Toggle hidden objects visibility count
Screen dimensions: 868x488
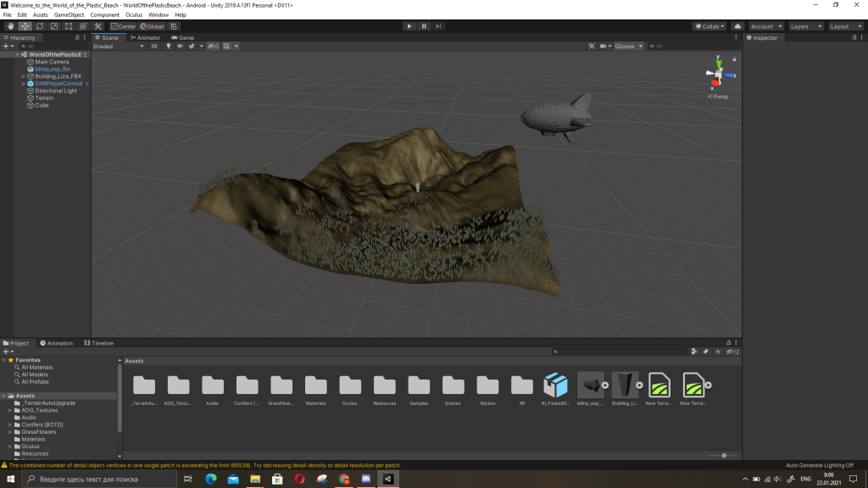[213, 46]
